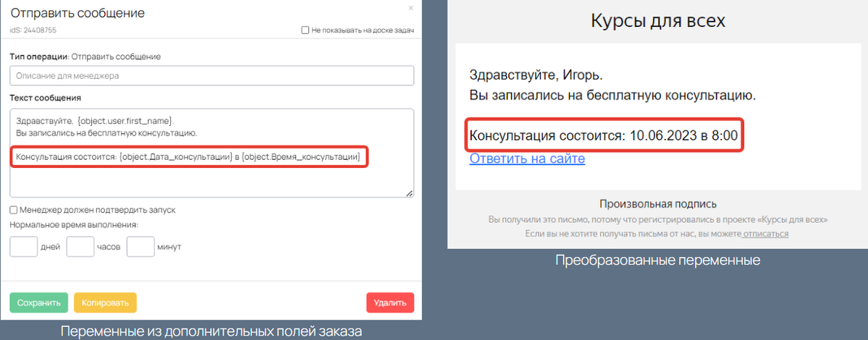Click the green Сохранить button

click(39, 303)
